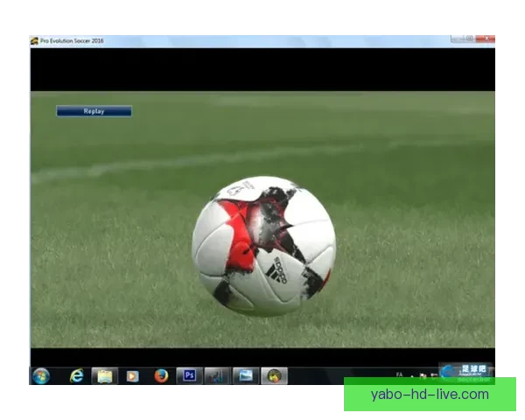Screen dimensions: 525x420
Task: Click the soccer ball in the replay
Action: (x=262, y=245)
